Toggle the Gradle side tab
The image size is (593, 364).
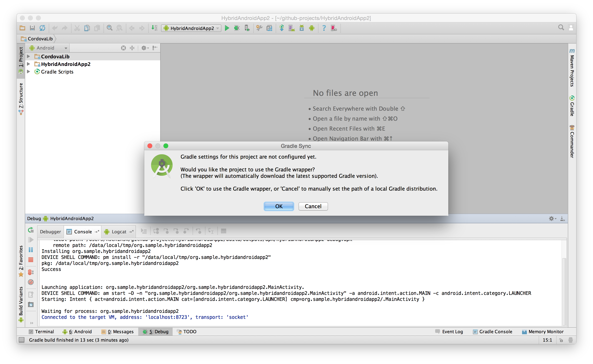click(572, 106)
